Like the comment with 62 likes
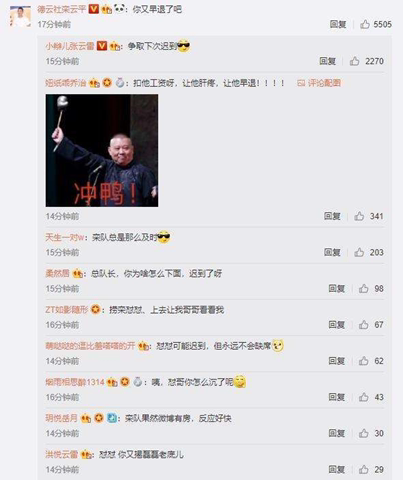The height and width of the screenshot is (480, 403). pyautogui.click(x=364, y=361)
